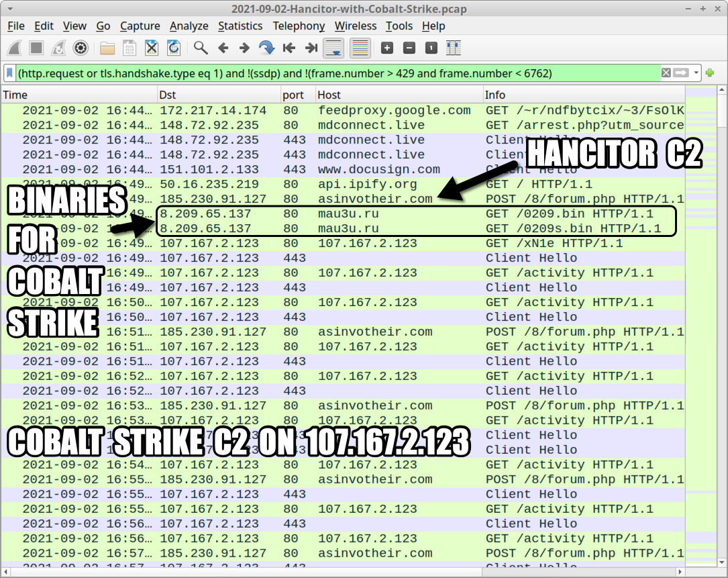The width and height of the screenshot is (728, 578).
Task: Select the mdconnect.live GET /arrest.php row
Action: [x=343, y=126]
